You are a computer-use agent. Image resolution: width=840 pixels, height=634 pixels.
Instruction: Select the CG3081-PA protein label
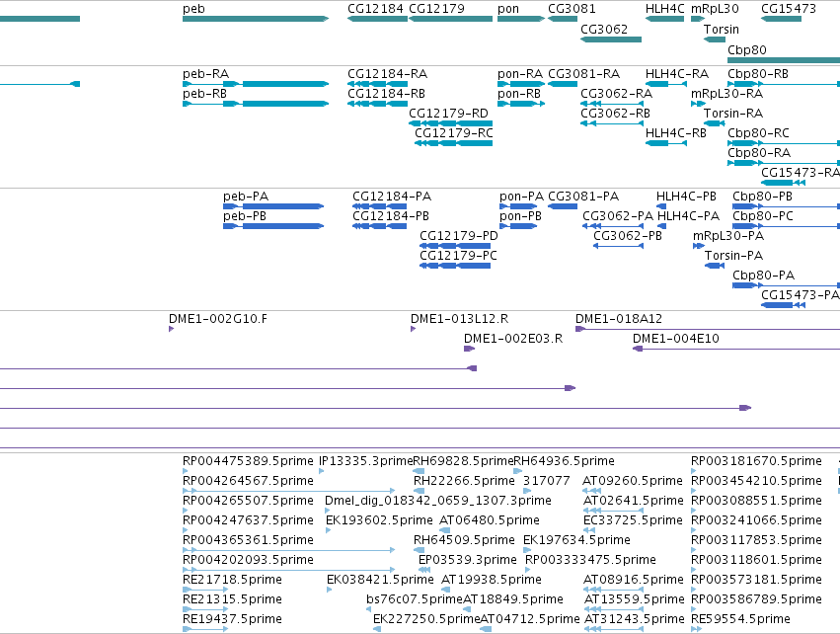click(x=583, y=197)
